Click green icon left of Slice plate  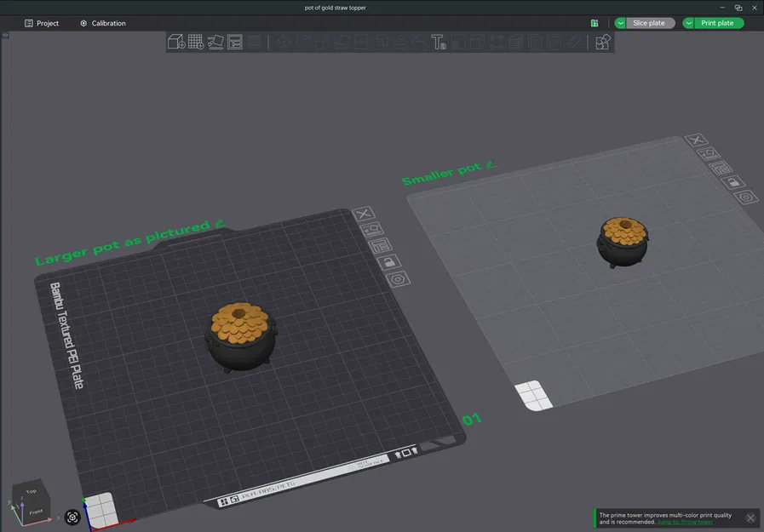pyautogui.click(x=595, y=23)
